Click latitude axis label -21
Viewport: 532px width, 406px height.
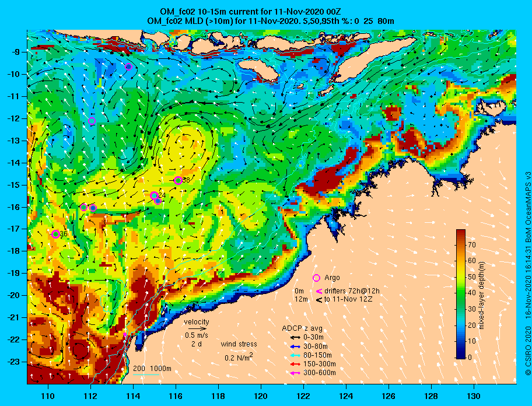(x=14, y=317)
